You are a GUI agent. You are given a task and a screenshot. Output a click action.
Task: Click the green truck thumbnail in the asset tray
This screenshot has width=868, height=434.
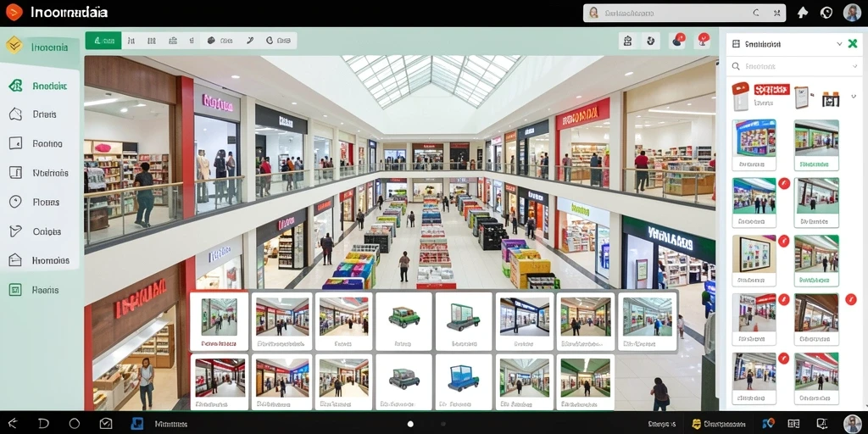403,318
